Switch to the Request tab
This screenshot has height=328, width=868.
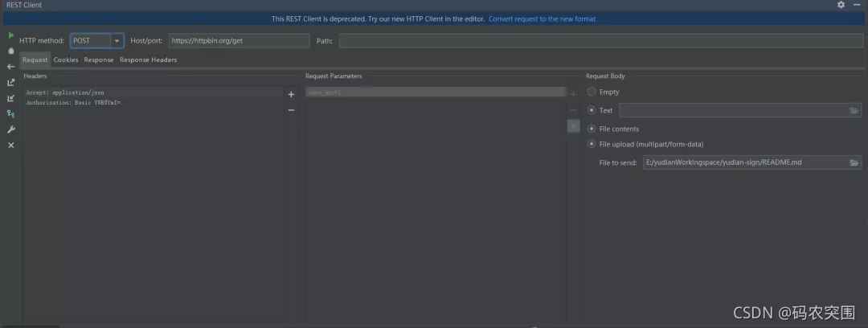coord(35,59)
